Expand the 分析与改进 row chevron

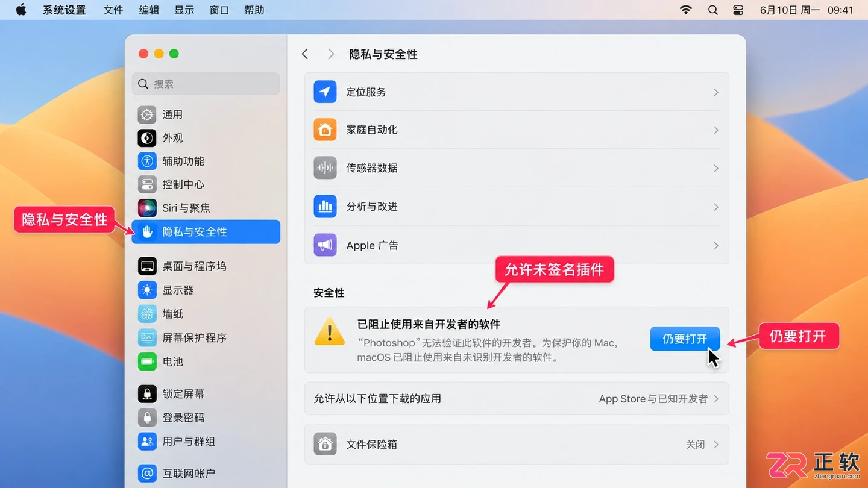[716, 207]
